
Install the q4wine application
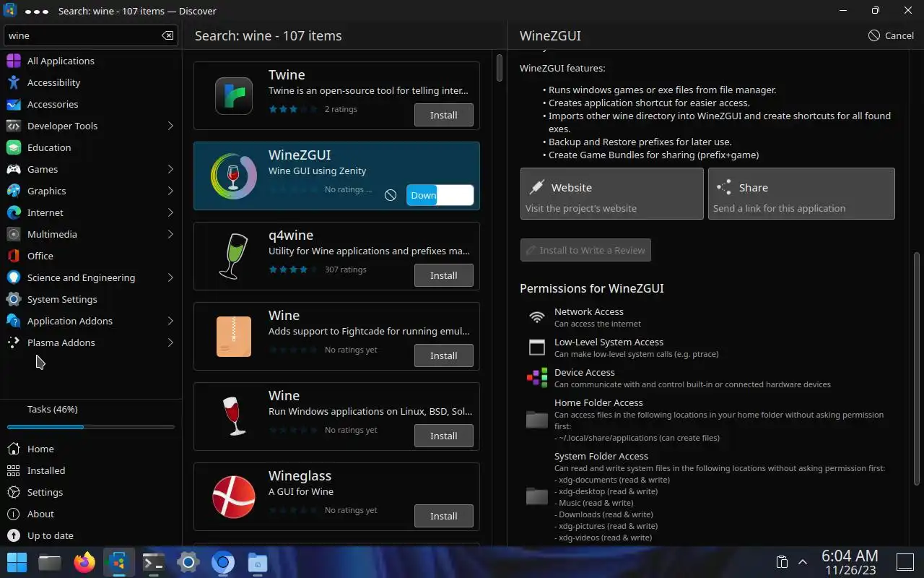(444, 275)
